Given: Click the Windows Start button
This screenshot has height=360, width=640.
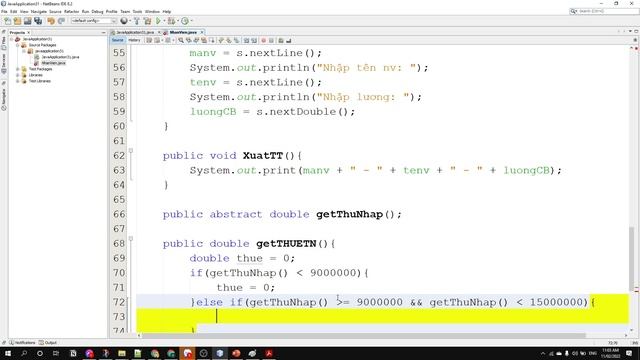Looking at the screenshot, I should tap(7, 353).
